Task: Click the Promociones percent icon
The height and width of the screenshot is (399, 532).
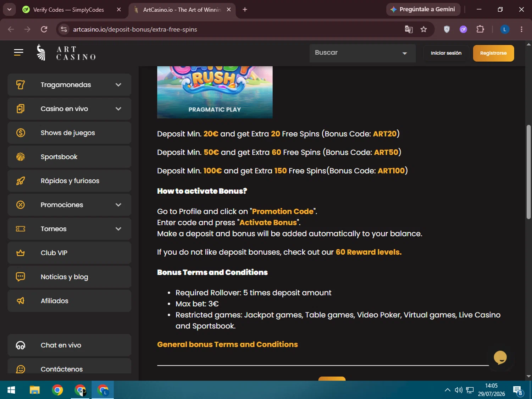Action: (21, 205)
